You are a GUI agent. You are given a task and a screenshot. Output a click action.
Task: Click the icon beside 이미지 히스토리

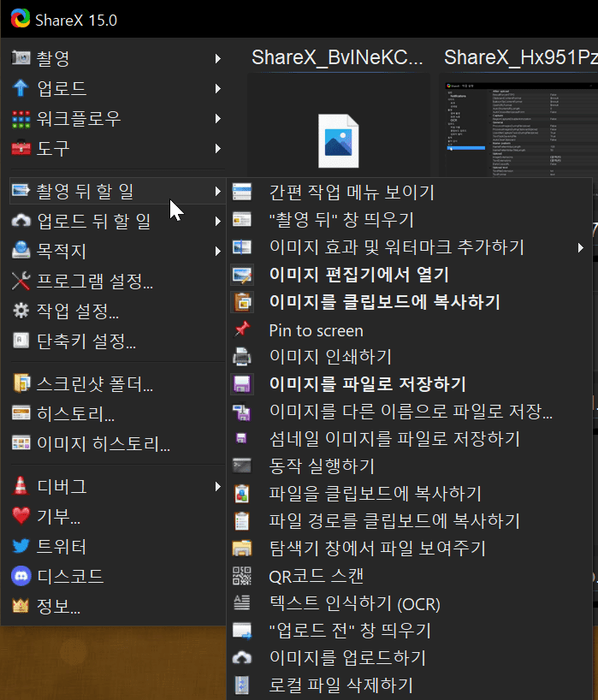click(21, 443)
